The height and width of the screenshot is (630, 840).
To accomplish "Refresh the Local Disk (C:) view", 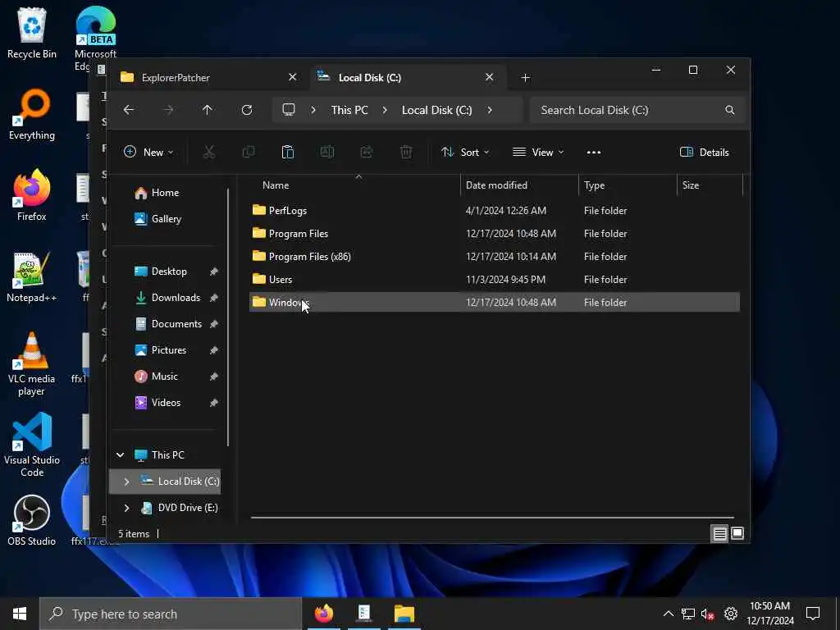I will (x=247, y=110).
